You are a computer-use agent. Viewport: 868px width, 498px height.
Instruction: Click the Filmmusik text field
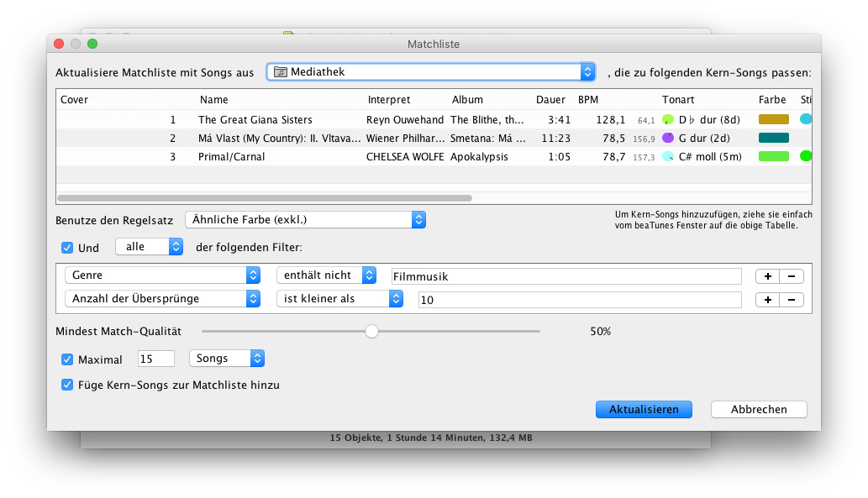coord(566,275)
